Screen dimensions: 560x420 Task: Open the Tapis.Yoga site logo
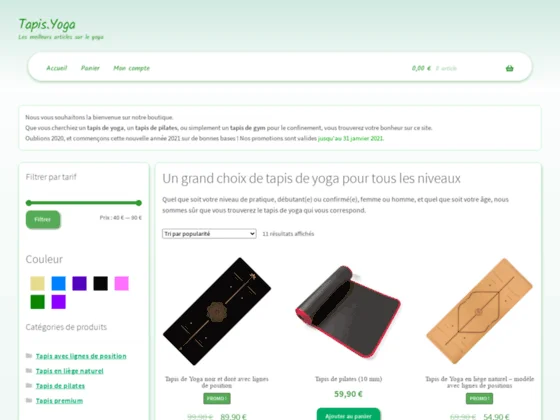[x=47, y=24]
